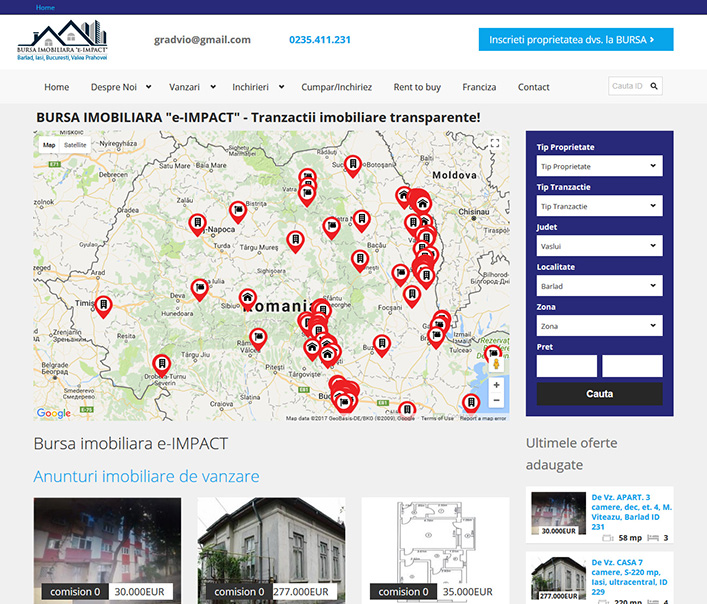
Task: Click the map marker near Constanta coast
Action: pyautogui.click(x=471, y=403)
